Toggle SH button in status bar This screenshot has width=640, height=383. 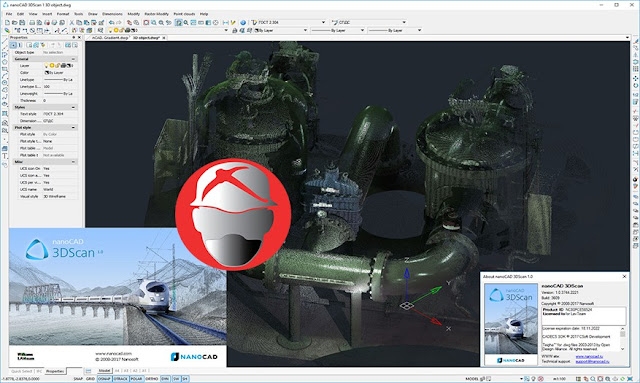pyautogui.click(x=185, y=379)
